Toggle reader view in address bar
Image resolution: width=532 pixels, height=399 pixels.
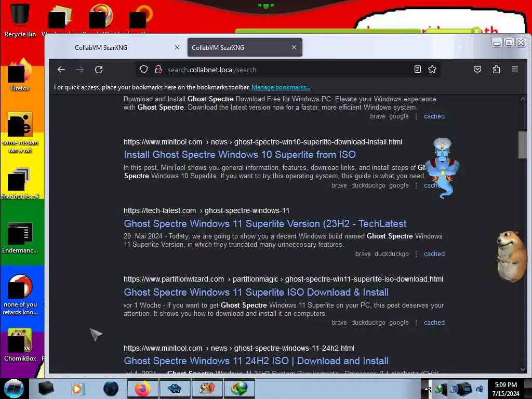tap(418, 70)
